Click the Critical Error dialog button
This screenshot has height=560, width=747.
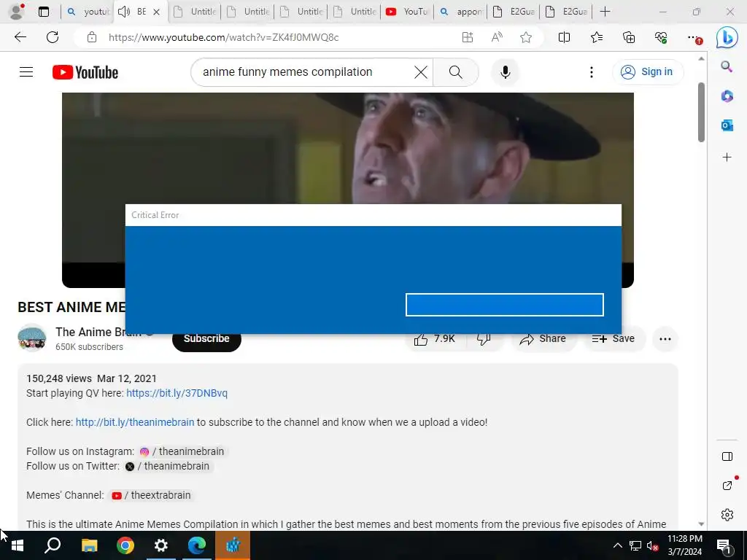click(505, 305)
